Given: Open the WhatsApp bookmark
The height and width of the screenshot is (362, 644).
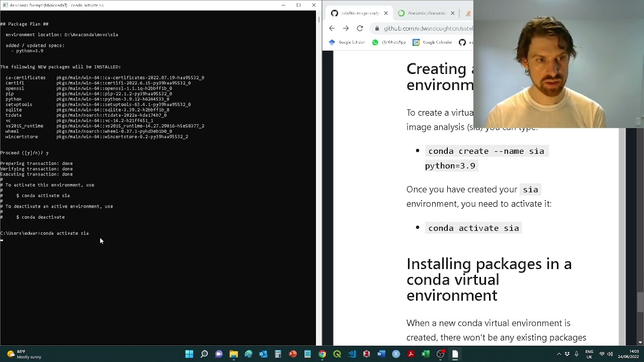Looking at the screenshot, I should point(389,43).
